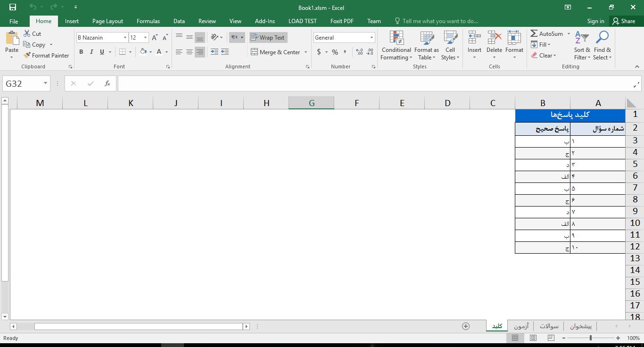Open the File tab

tap(14, 21)
